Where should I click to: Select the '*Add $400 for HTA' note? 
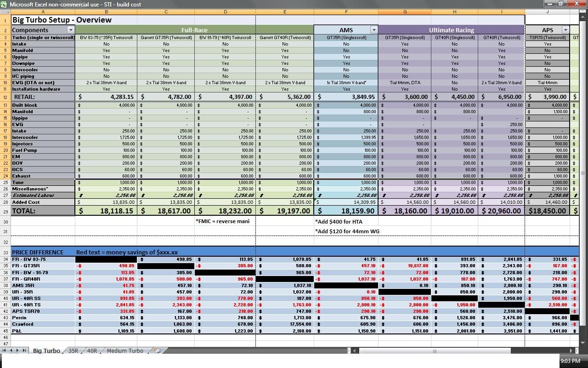tap(339, 221)
